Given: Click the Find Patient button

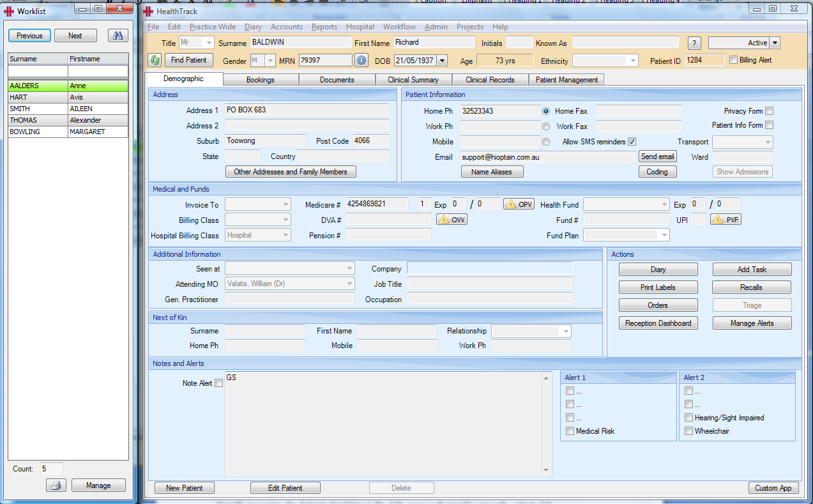Looking at the screenshot, I should [190, 60].
